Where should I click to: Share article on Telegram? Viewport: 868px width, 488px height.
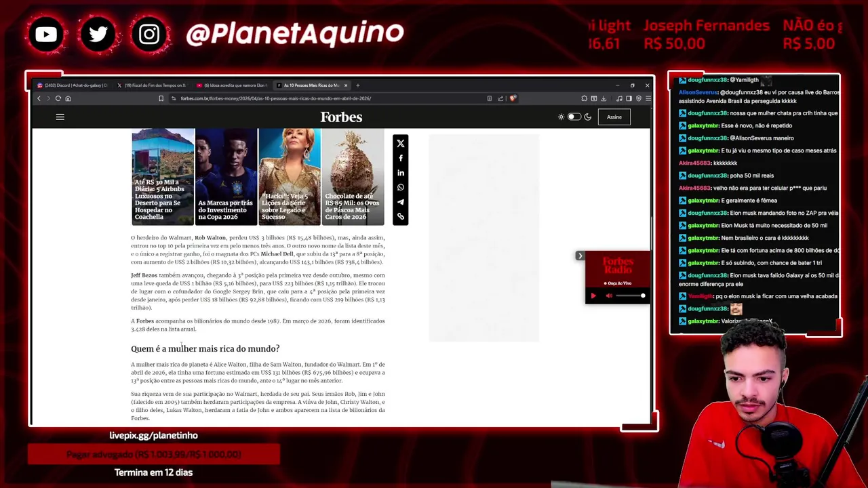[401, 202]
